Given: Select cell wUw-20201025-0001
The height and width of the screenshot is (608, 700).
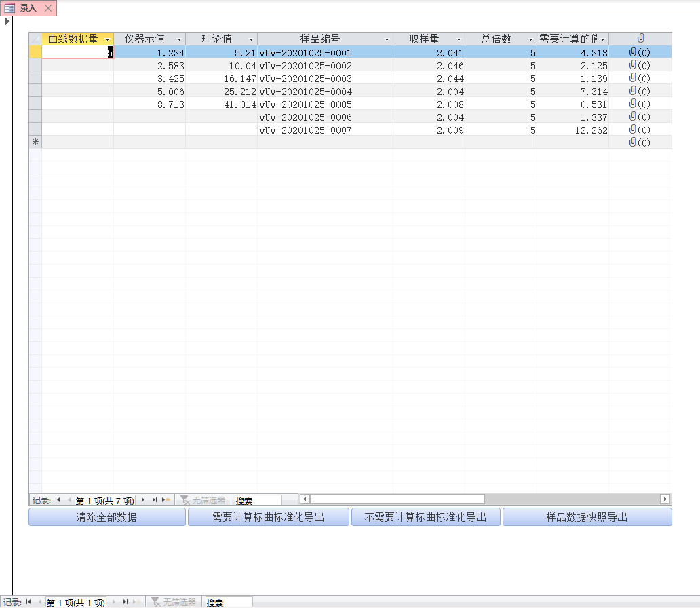Looking at the screenshot, I should pyautogui.click(x=325, y=52).
